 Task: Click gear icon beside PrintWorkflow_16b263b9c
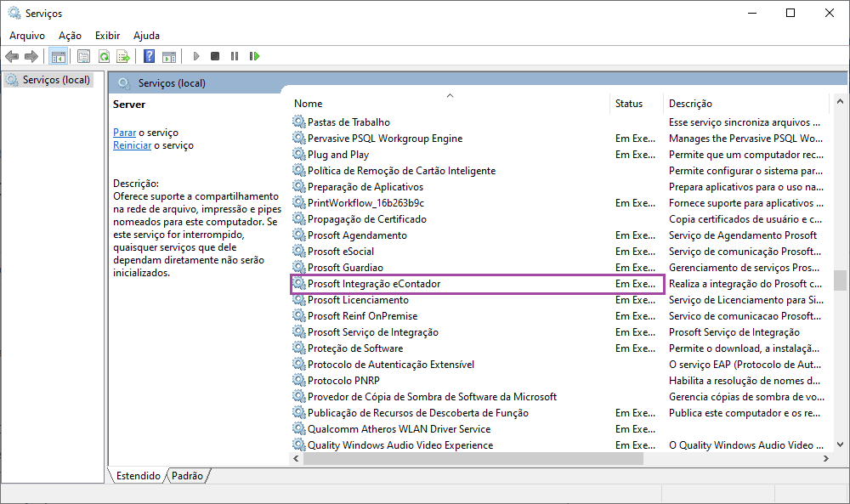pyautogui.click(x=298, y=202)
